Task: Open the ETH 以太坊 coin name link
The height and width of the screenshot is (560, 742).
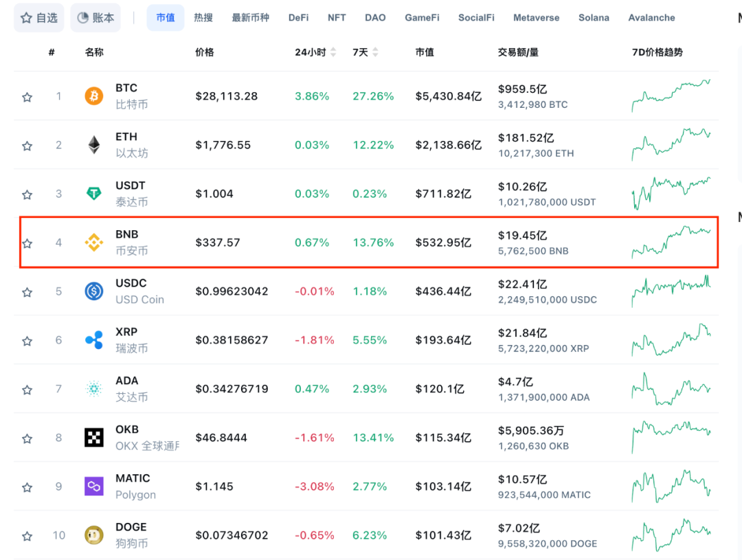Action: [x=131, y=145]
